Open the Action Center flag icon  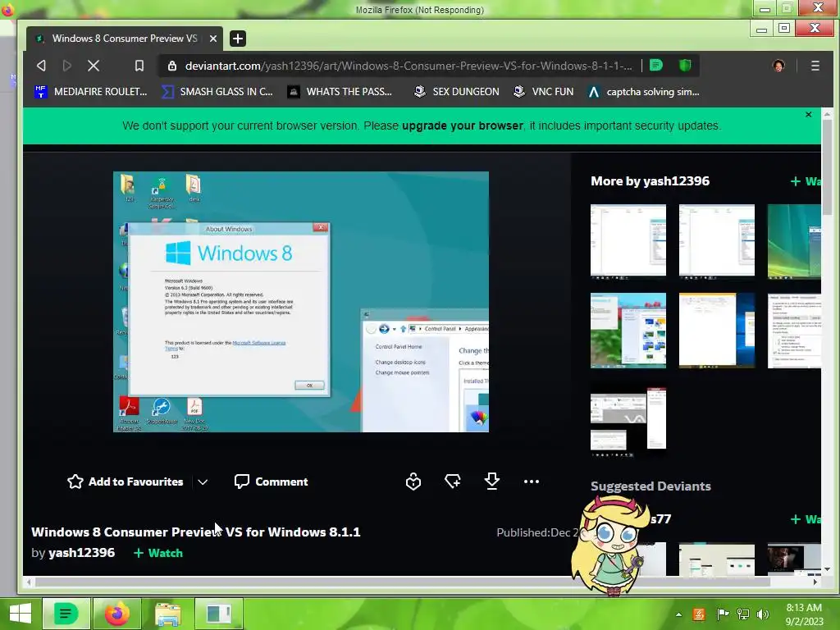point(722,614)
